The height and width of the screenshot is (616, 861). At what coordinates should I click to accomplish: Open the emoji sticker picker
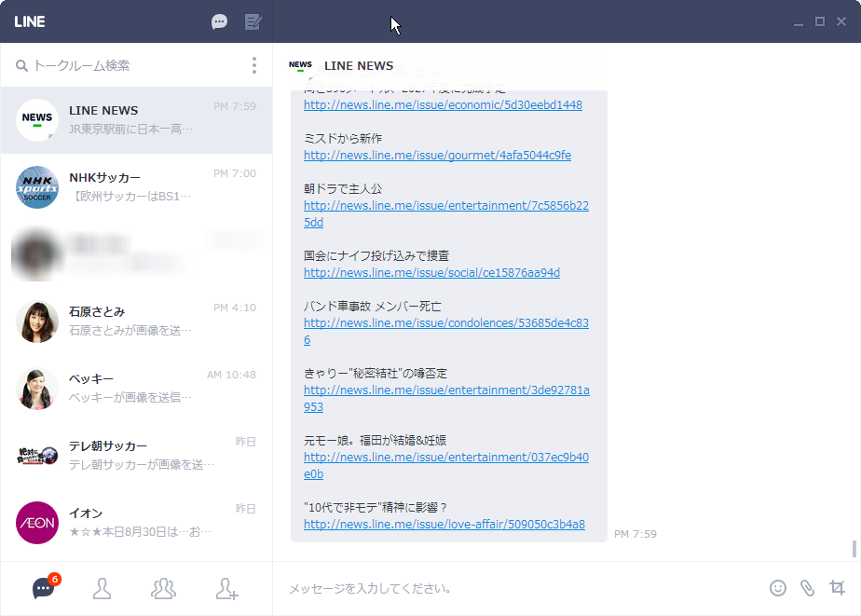pyautogui.click(x=778, y=588)
